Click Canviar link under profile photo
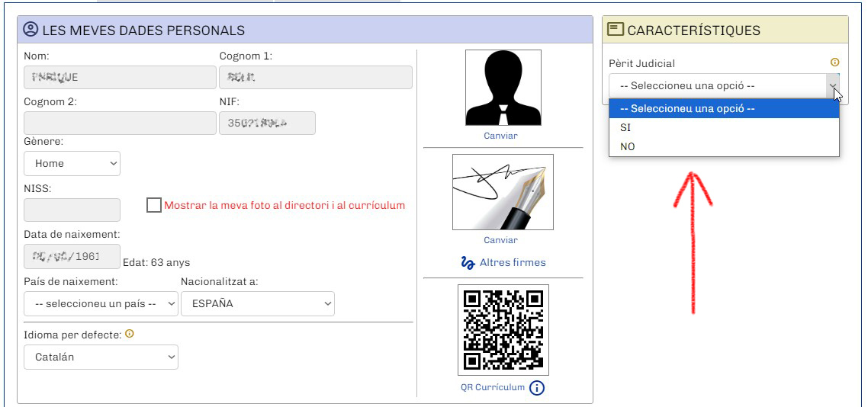The width and height of the screenshot is (868, 407). pyautogui.click(x=500, y=136)
